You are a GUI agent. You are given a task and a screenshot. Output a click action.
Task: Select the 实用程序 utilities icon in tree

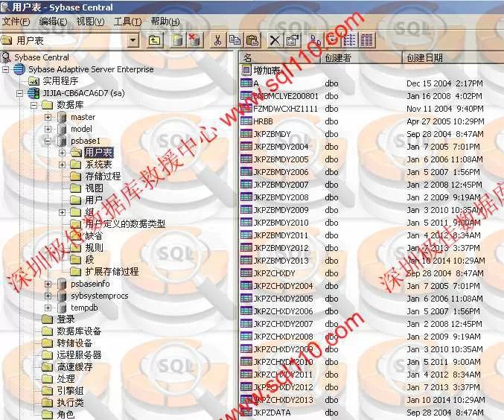tap(34, 81)
